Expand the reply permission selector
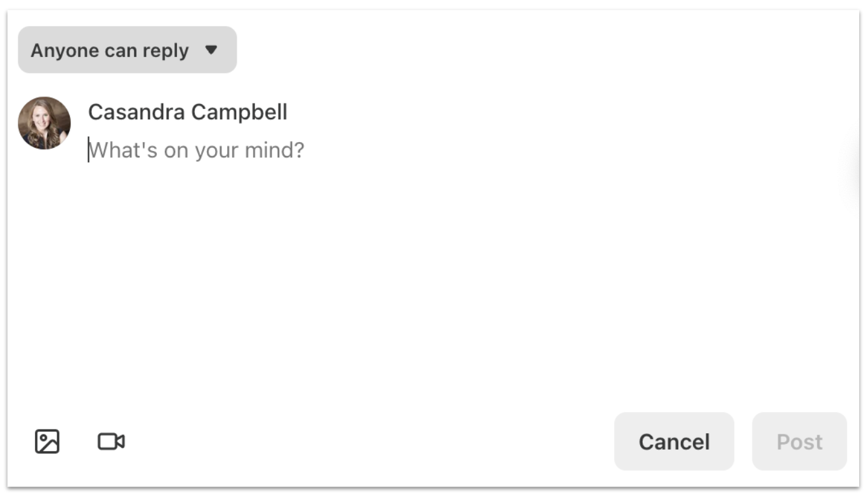This screenshot has height=496, width=868. click(127, 50)
